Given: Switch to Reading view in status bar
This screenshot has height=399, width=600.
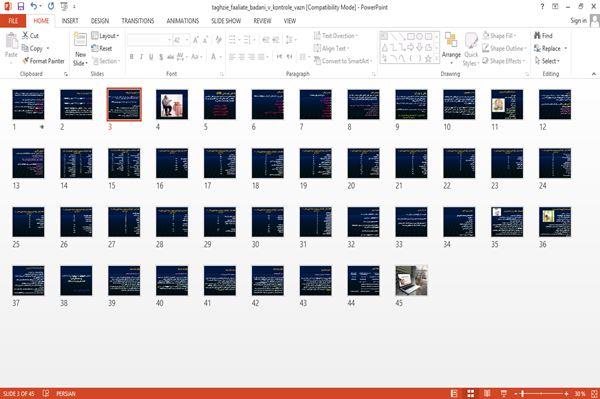Looking at the screenshot, I should [x=487, y=393].
